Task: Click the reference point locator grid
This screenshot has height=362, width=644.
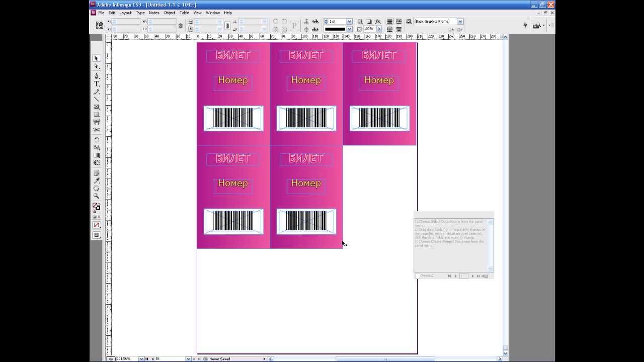Action: (99, 25)
